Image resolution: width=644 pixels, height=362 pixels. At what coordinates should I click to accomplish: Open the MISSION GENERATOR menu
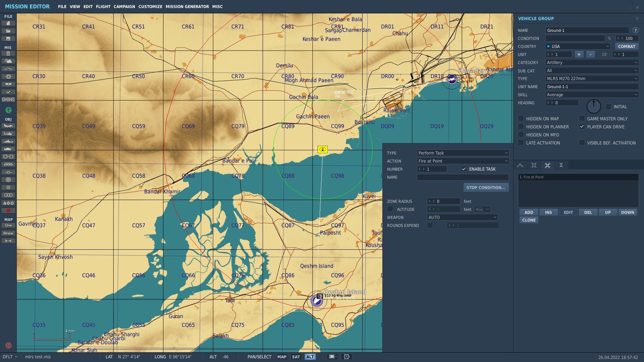[187, 7]
